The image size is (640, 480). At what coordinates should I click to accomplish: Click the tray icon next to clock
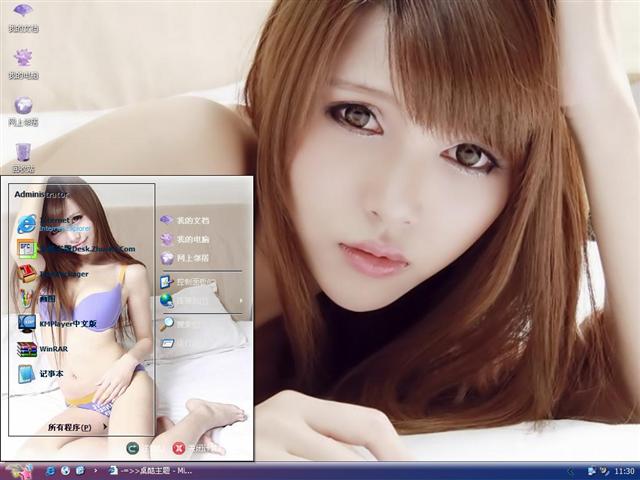click(604, 471)
